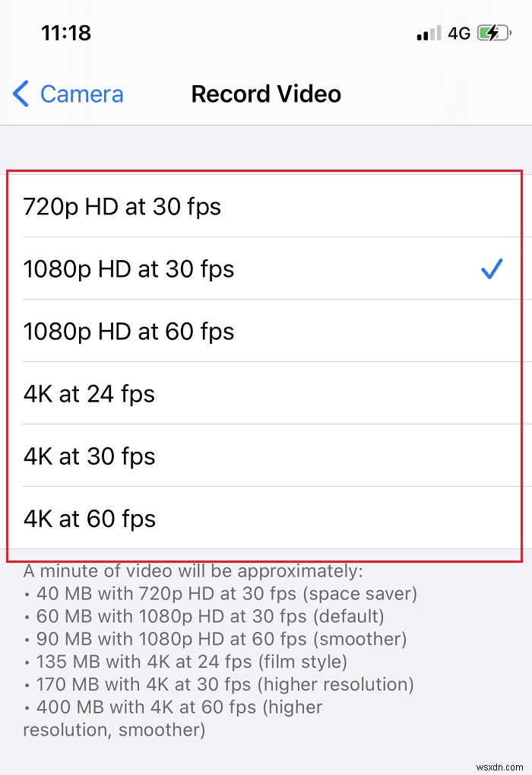The image size is (532, 775).
Task: Tap the blue checkmark next to 1080p HD
Action: 492,268
